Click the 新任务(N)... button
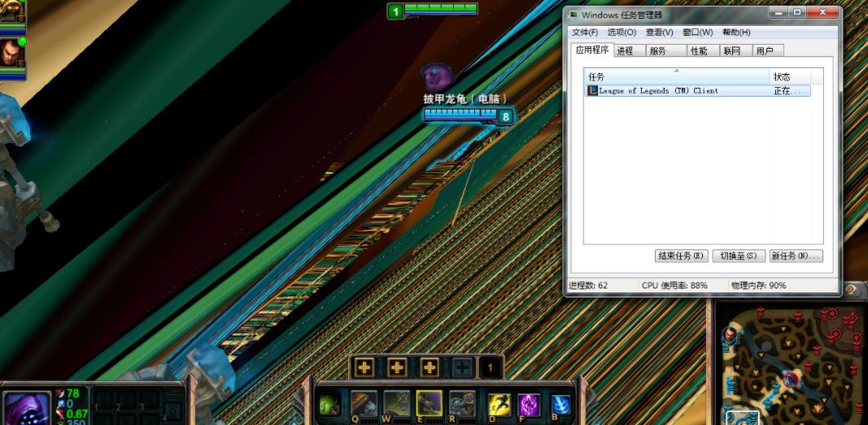The width and height of the screenshot is (868, 425). click(796, 256)
